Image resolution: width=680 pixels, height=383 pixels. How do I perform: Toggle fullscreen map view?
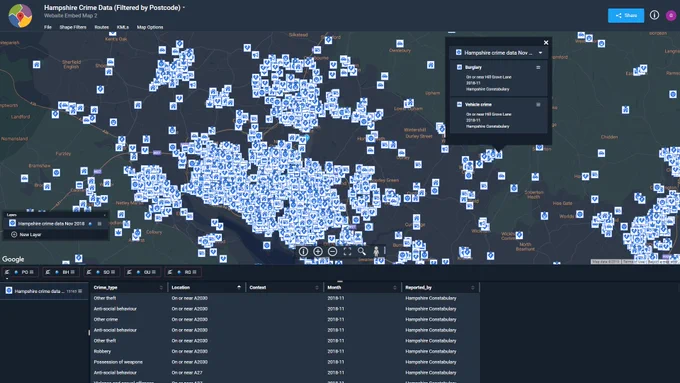click(347, 251)
